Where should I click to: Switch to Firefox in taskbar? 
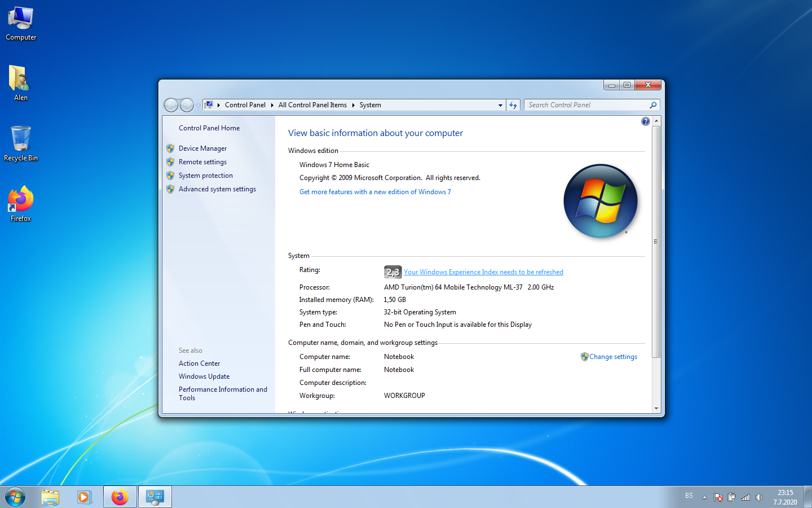pos(120,497)
